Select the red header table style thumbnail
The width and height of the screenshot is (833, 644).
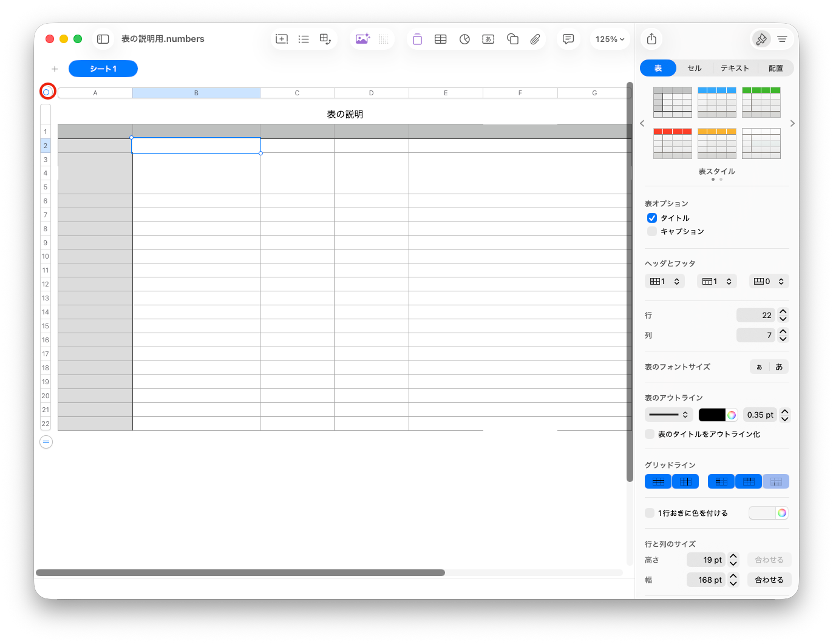click(673, 143)
